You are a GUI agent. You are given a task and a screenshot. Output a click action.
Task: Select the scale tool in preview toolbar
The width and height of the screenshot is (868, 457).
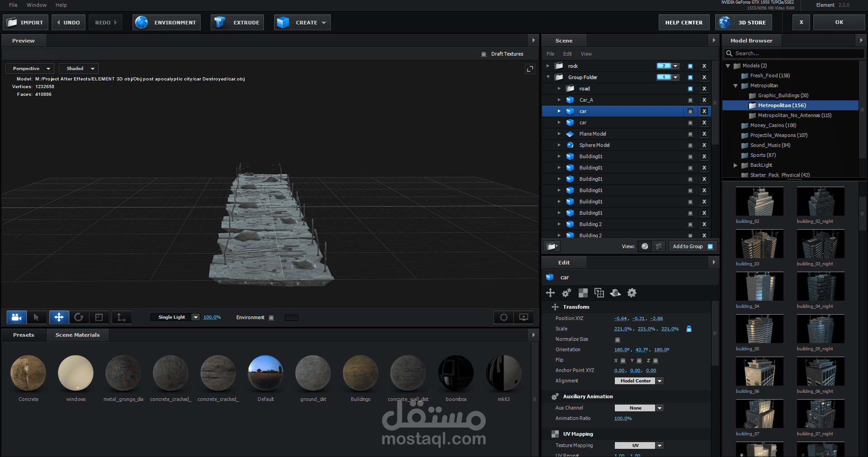coord(99,317)
